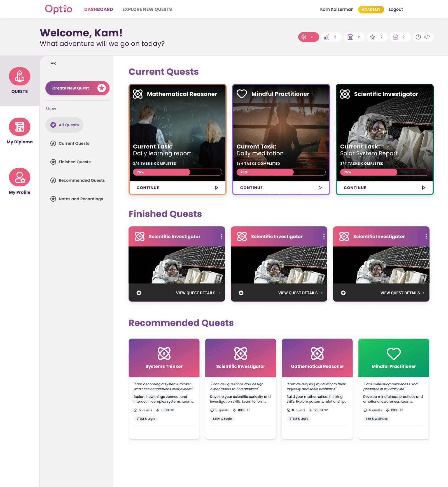This screenshot has width=448, height=487.
Task: Click Mindful Practitioner 75% progress bar
Action: pyautogui.click(x=281, y=172)
